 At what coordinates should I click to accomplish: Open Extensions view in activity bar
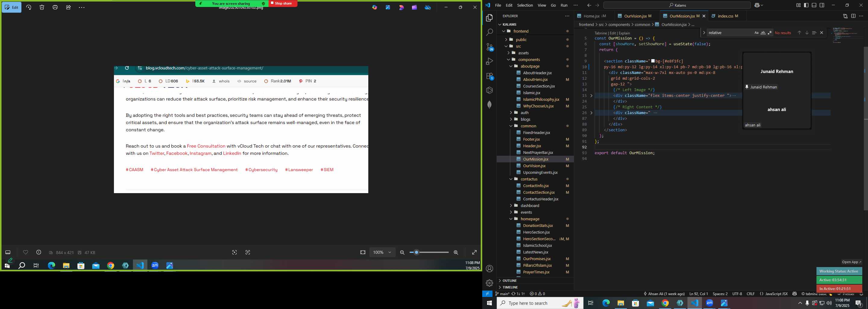pos(489,76)
